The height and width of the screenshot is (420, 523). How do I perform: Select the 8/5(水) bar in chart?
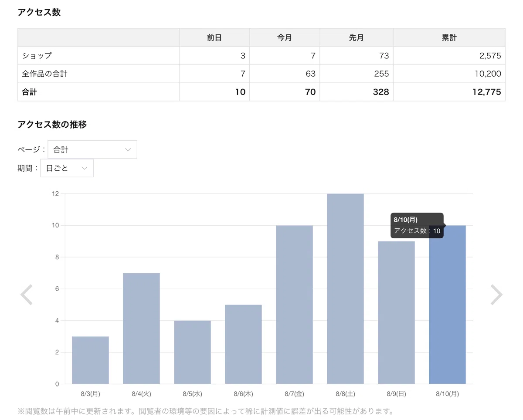coord(192,352)
